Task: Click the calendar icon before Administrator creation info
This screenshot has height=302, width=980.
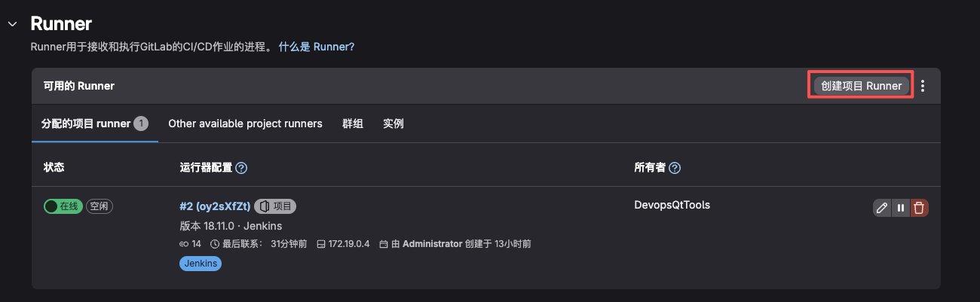Action: pos(383,244)
